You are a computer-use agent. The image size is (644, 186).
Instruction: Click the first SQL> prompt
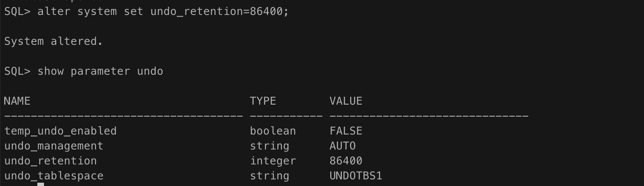(x=17, y=11)
